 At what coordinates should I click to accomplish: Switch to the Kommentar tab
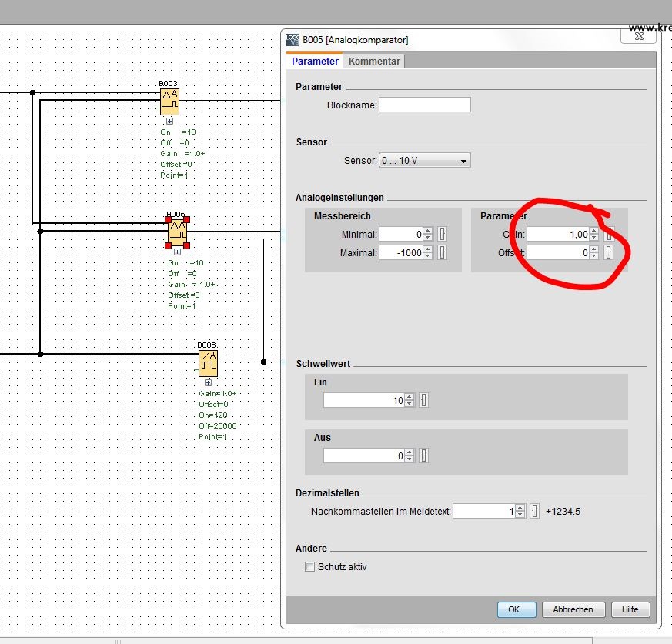tap(374, 62)
